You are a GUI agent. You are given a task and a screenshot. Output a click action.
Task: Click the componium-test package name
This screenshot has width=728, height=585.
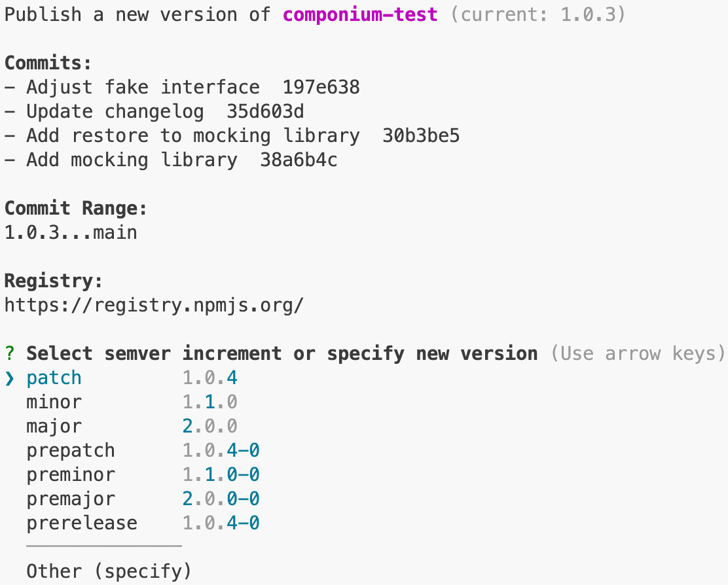tap(359, 14)
